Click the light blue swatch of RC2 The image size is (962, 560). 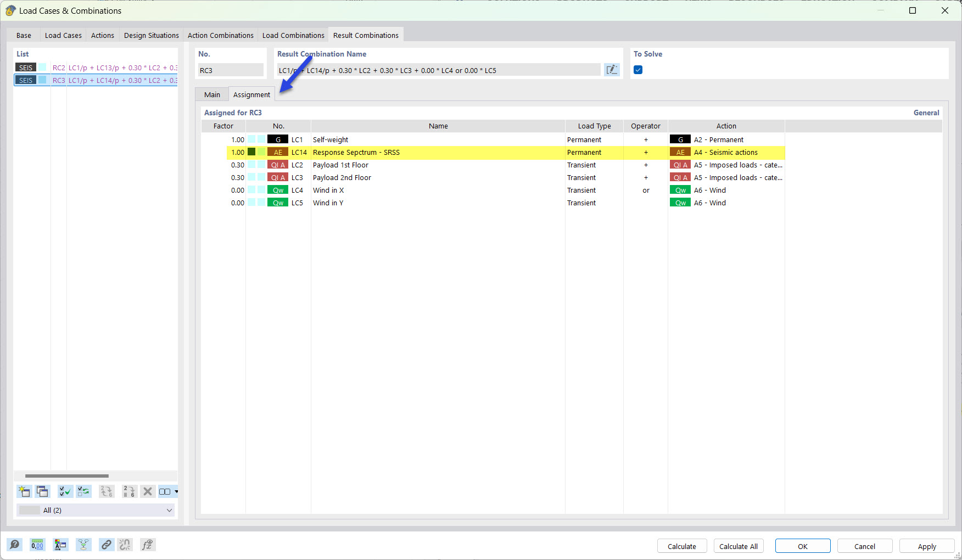click(42, 68)
